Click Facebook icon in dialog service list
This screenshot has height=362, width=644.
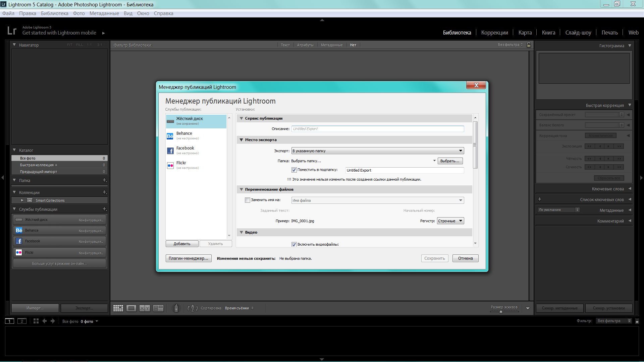pos(170,151)
